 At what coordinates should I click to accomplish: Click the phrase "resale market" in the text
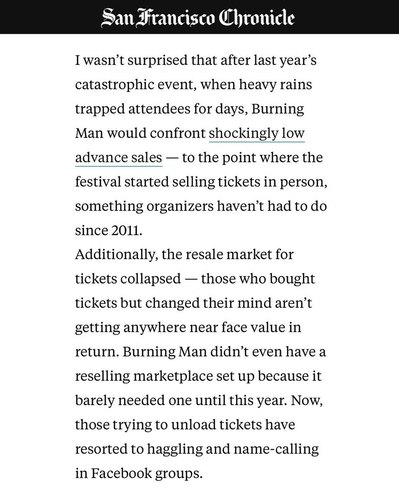(x=228, y=255)
